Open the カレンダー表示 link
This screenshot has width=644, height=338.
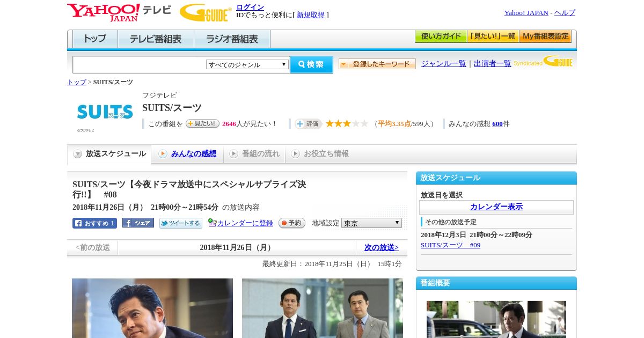(496, 207)
